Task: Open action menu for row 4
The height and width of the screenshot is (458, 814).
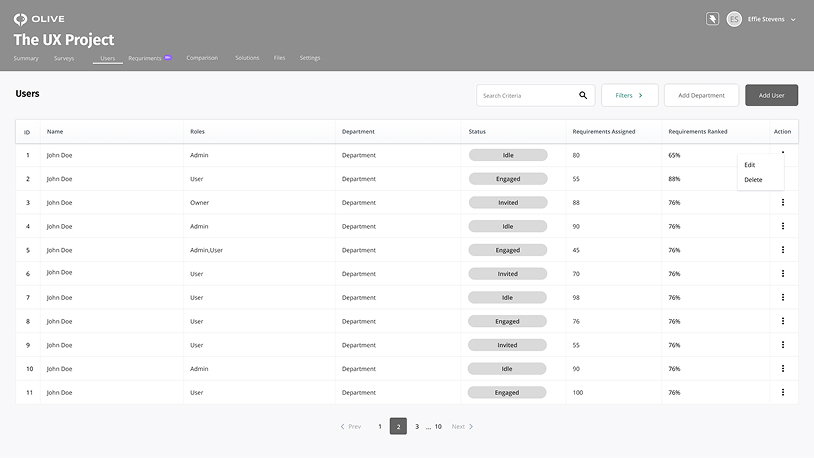Action: pyautogui.click(x=783, y=226)
